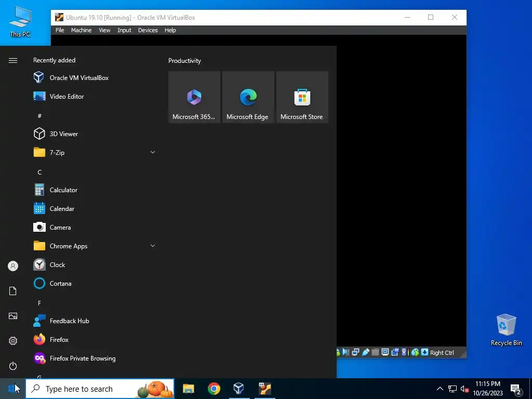Click the Right Ctrl host key label
Viewport: 532px width, 399px height.
click(442, 353)
